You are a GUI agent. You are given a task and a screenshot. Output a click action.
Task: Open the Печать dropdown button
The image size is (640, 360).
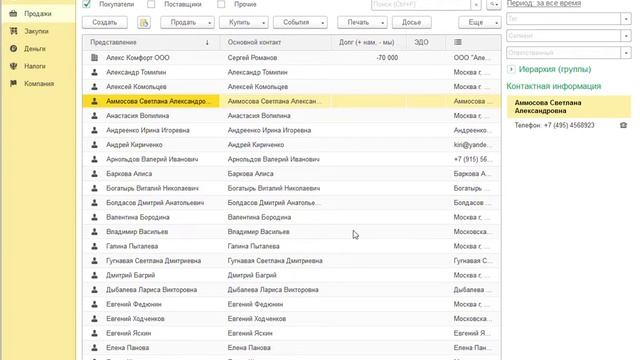point(362,22)
